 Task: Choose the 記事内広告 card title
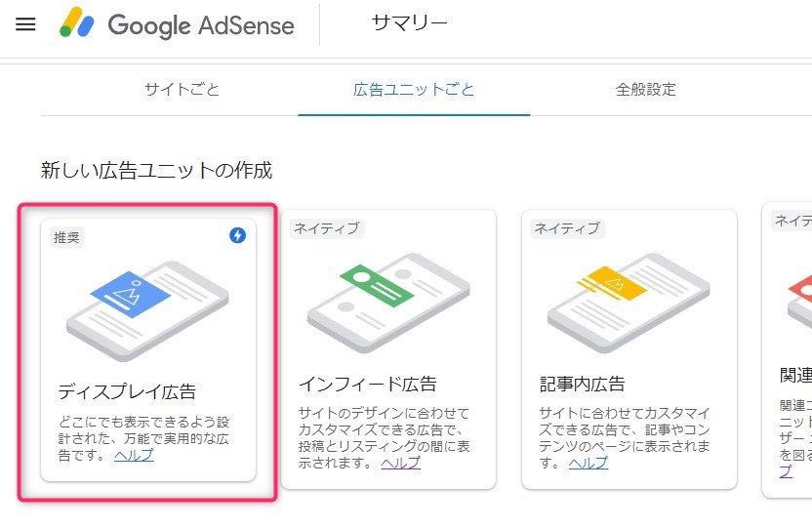pyautogui.click(x=582, y=384)
